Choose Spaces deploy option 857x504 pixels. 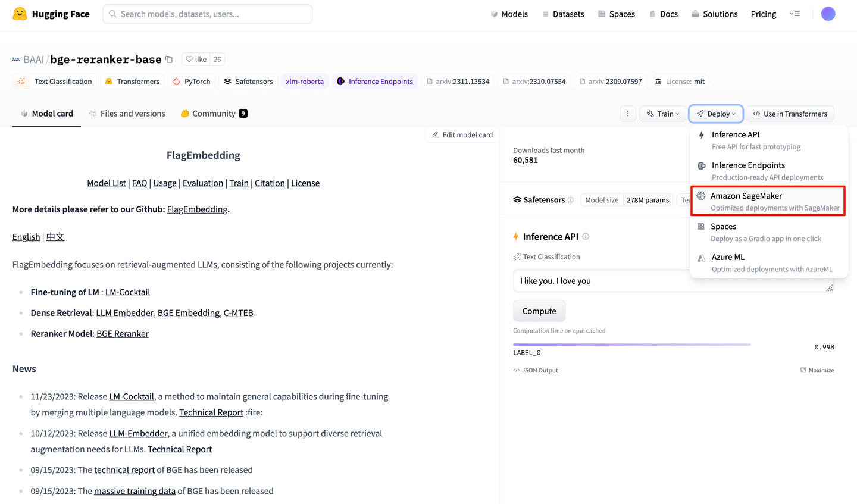click(768, 232)
